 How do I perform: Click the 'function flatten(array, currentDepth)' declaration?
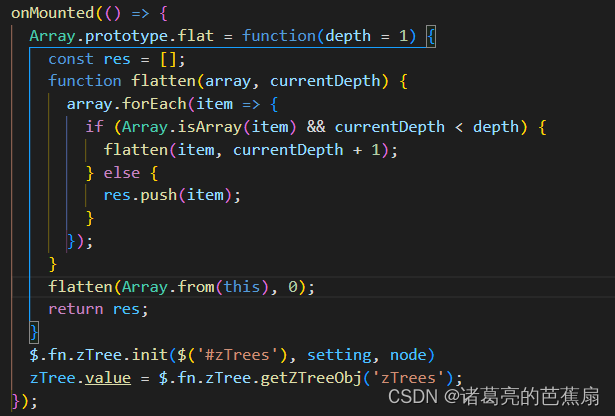coord(218,81)
